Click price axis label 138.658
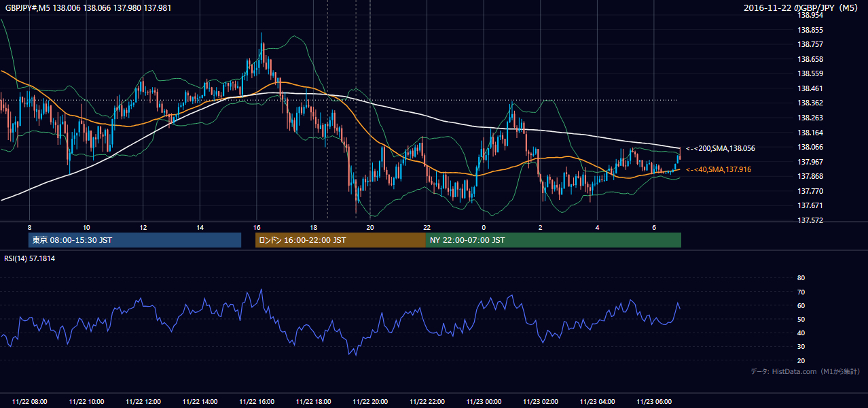Viewport: 868px width, 408px height. coord(810,59)
